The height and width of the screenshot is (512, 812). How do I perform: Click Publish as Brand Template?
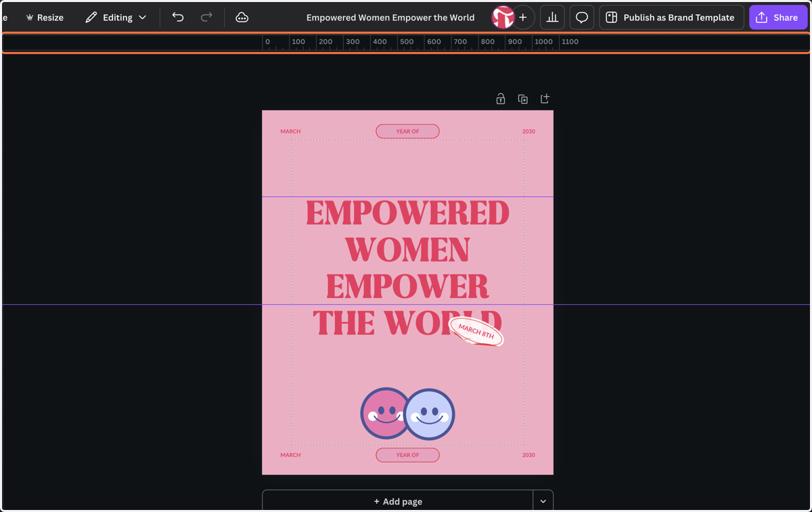tap(671, 18)
